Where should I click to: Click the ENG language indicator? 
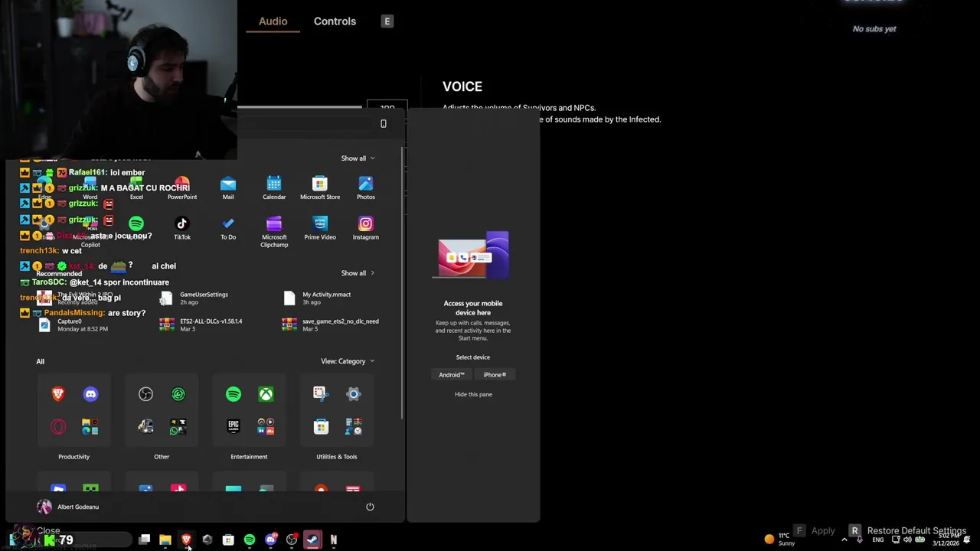pos(878,540)
